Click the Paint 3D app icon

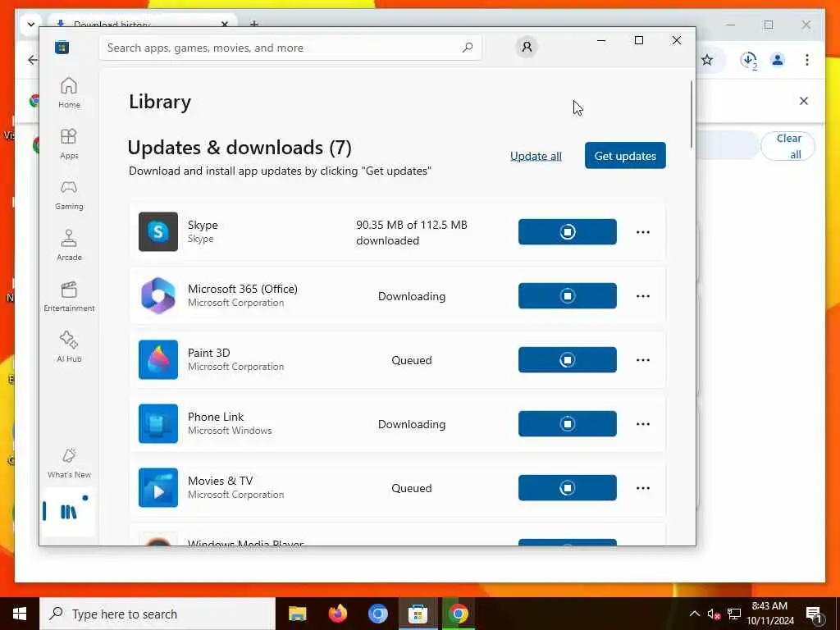(x=158, y=359)
